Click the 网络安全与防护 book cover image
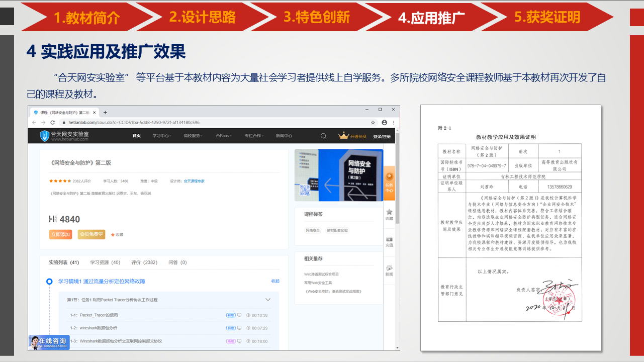The image size is (644, 362). (339, 175)
